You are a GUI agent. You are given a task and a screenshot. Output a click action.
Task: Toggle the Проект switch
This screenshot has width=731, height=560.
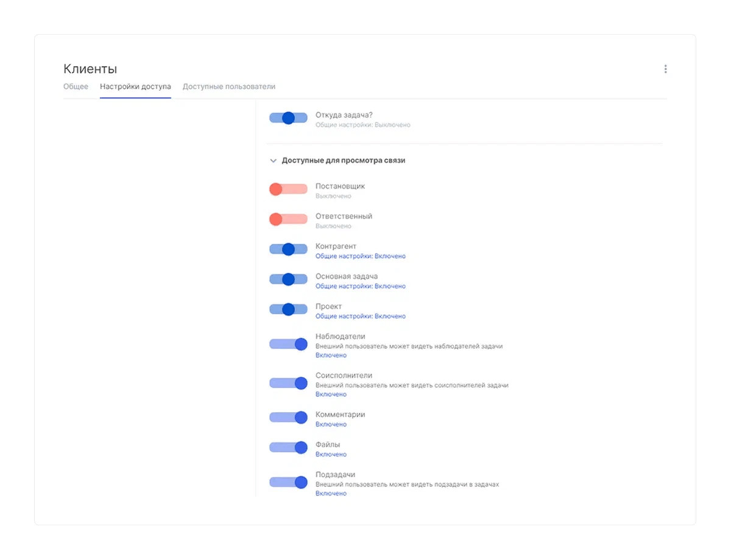click(288, 309)
